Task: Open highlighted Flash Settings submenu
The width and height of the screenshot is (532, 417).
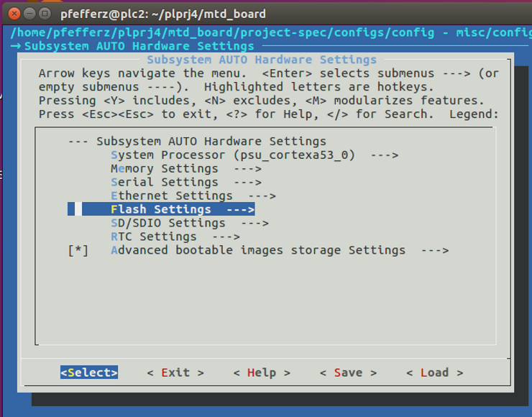Action: tap(161, 209)
